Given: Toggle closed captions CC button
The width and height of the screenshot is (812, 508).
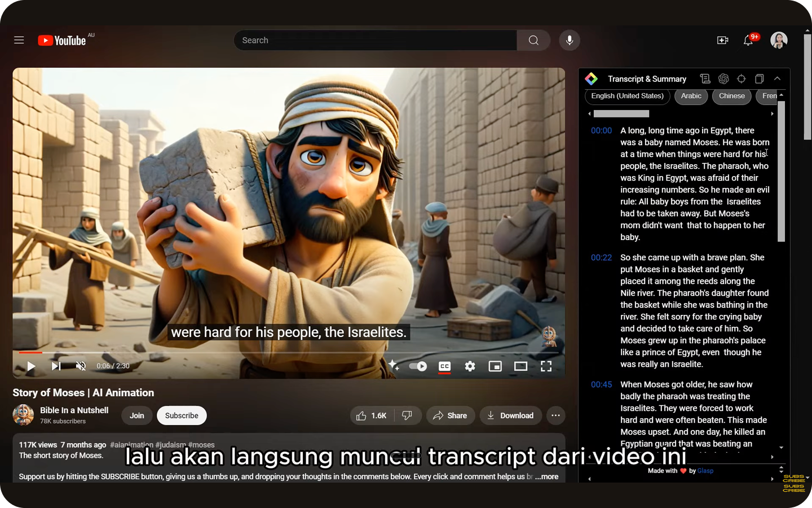Looking at the screenshot, I should (x=444, y=366).
